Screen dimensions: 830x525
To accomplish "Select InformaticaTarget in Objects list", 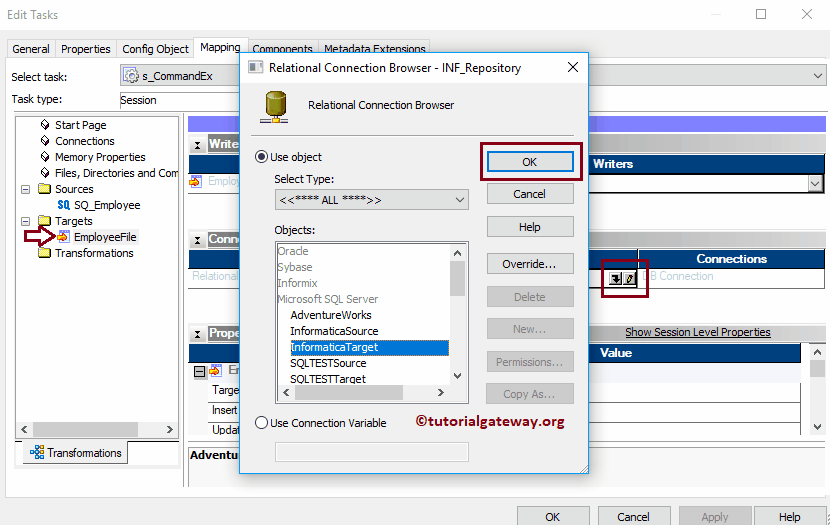I will click(369, 347).
